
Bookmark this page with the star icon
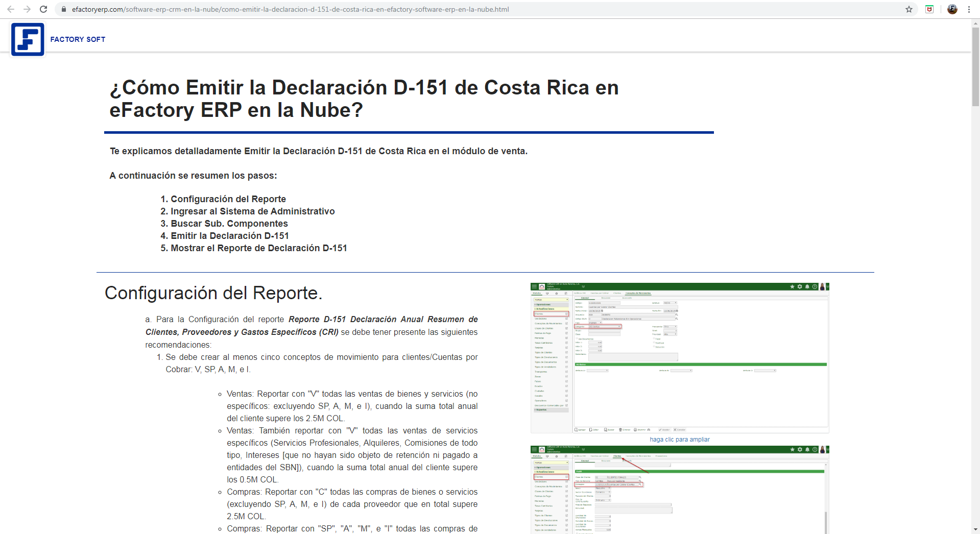tap(909, 9)
